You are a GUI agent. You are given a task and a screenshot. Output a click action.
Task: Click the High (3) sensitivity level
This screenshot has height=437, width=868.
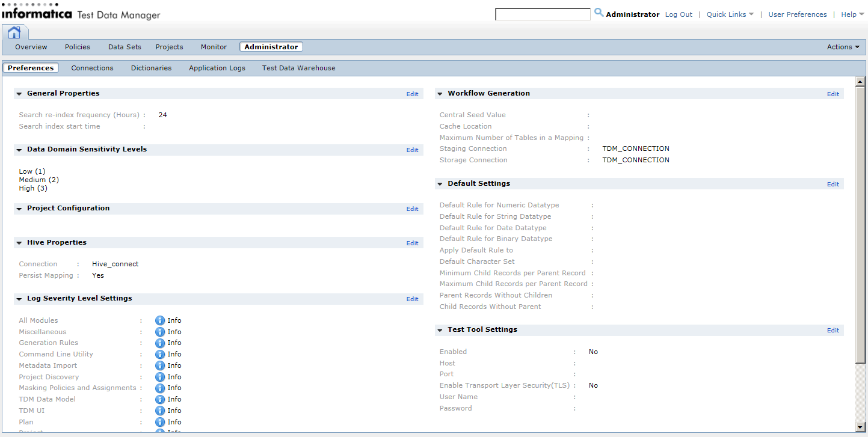[x=33, y=188]
